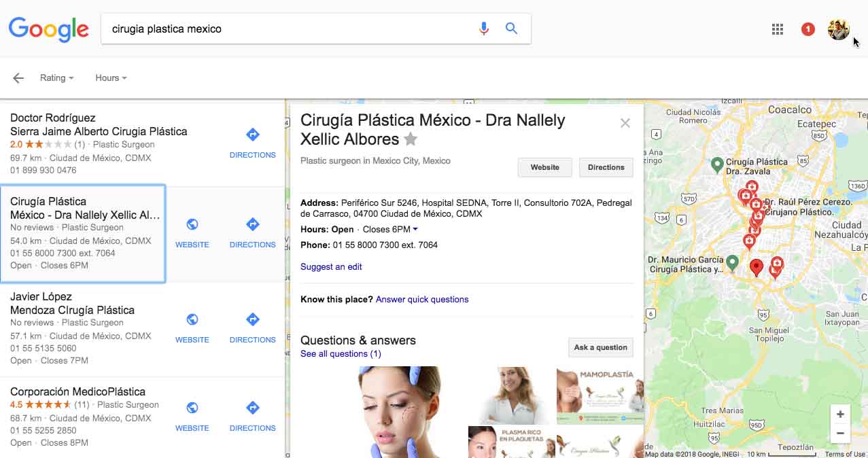Zoom in on the map
Viewport: 868px width, 458px height.
pyautogui.click(x=841, y=415)
